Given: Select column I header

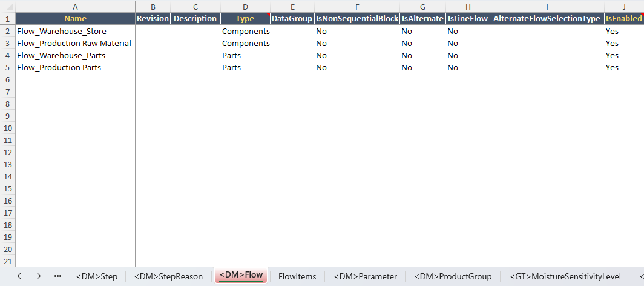Looking at the screenshot, I should pyautogui.click(x=547, y=7).
